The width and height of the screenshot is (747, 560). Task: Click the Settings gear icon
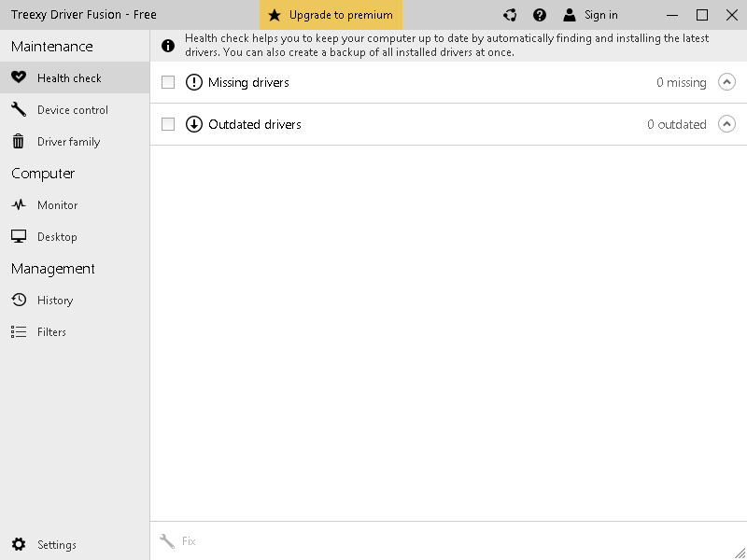(x=19, y=545)
